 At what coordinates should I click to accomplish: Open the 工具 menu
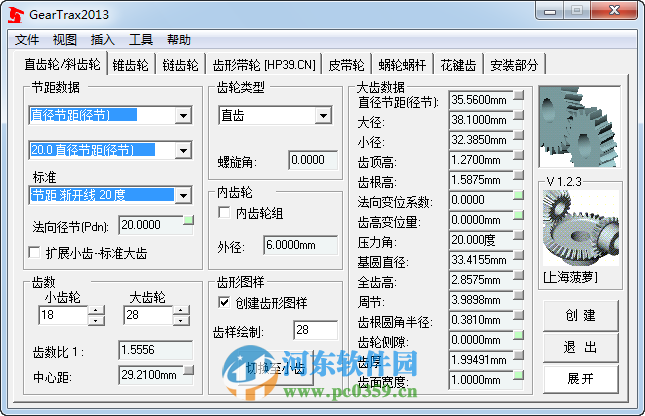tap(141, 40)
